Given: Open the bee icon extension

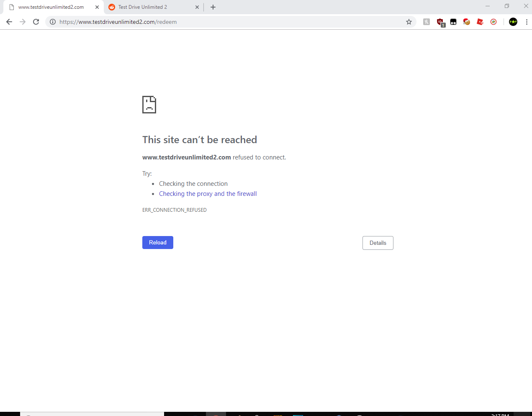Looking at the screenshot, I should click(x=493, y=22).
